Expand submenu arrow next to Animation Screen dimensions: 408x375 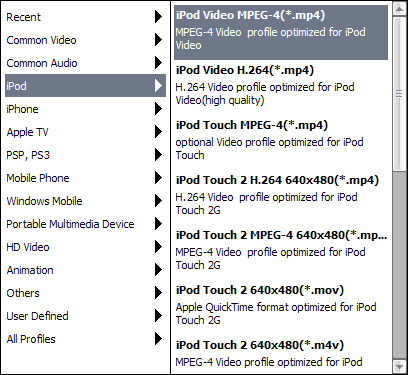(158, 270)
